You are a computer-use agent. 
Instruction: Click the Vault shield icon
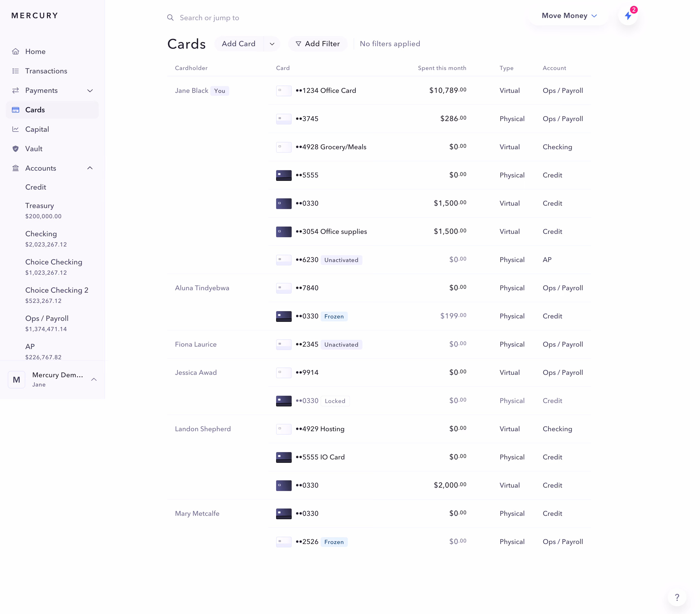click(15, 149)
